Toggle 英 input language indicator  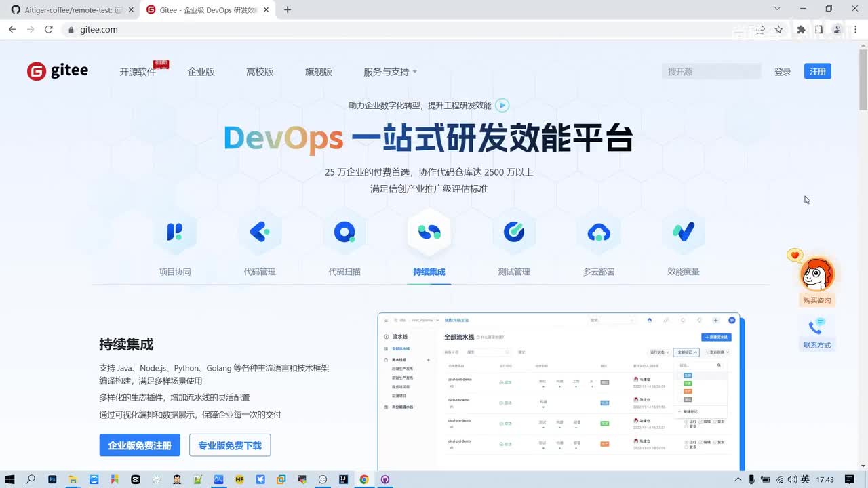(x=805, y=479)
